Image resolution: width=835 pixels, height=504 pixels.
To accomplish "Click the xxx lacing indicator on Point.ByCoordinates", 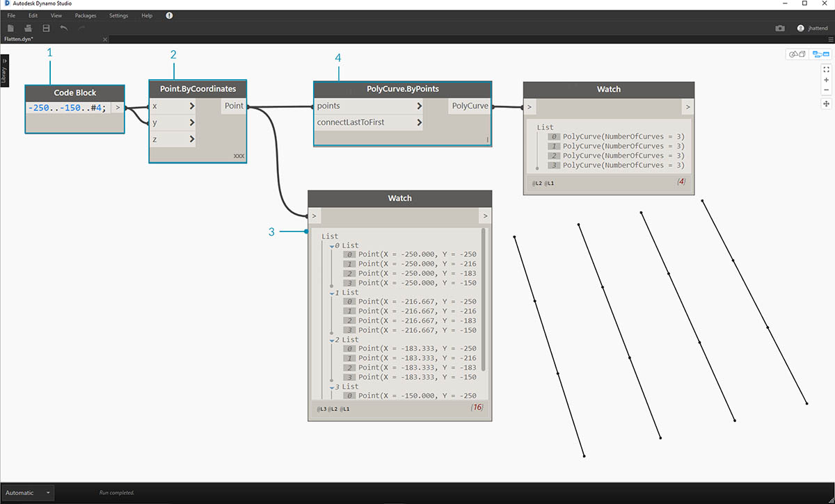I will click(238, 157).
